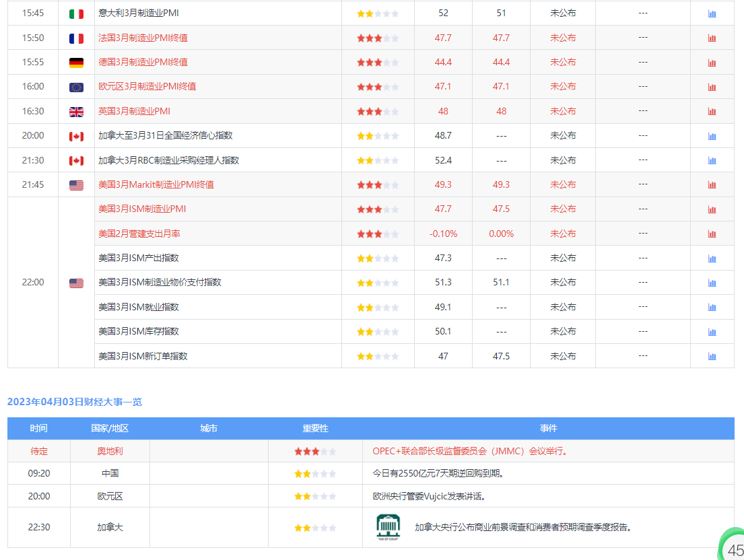Open chart icon for 美国3月ISM库存指数 row
The width and height of the screenshot is (744, 560).
click(712, 332)
